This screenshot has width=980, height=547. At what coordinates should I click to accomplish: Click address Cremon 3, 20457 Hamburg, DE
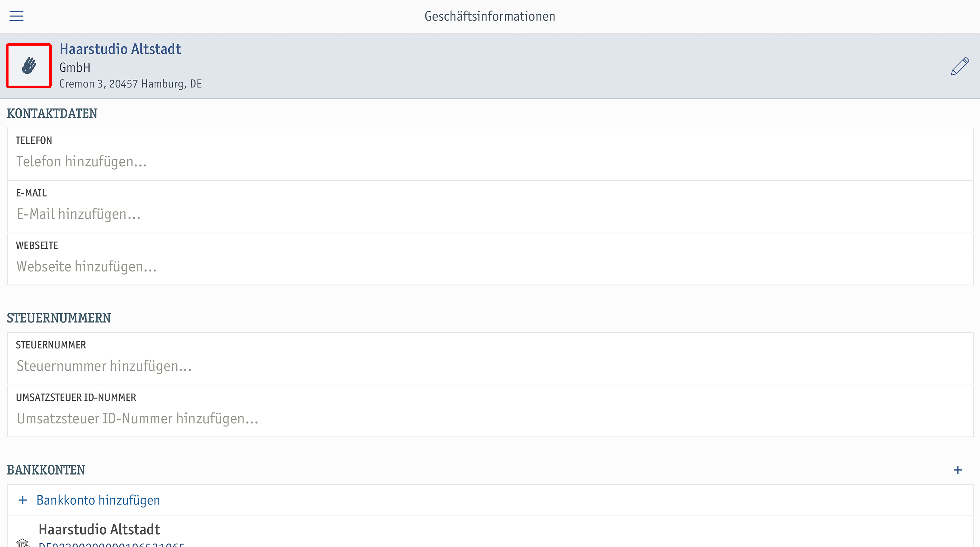(131, 84)
